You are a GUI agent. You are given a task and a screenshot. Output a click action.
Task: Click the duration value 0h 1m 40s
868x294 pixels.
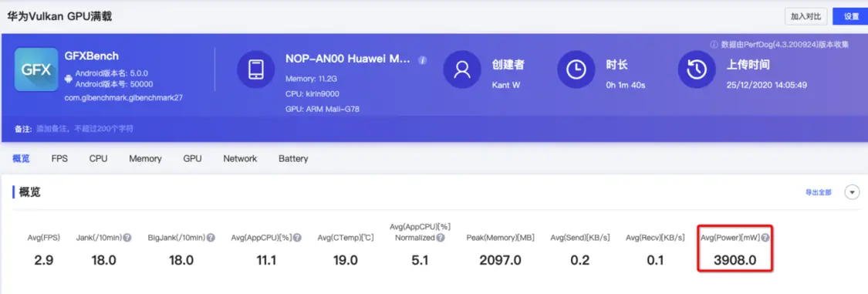point(626,85)
